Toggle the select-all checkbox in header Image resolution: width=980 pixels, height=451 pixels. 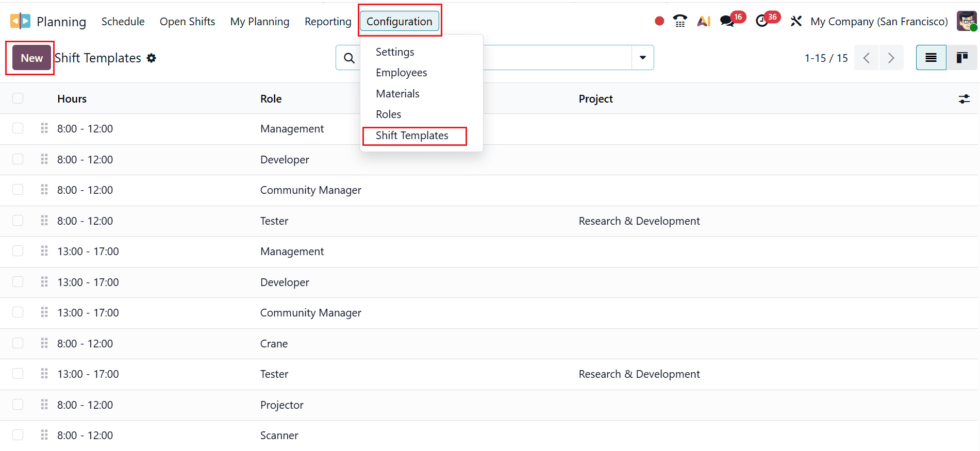coord(18,98)
